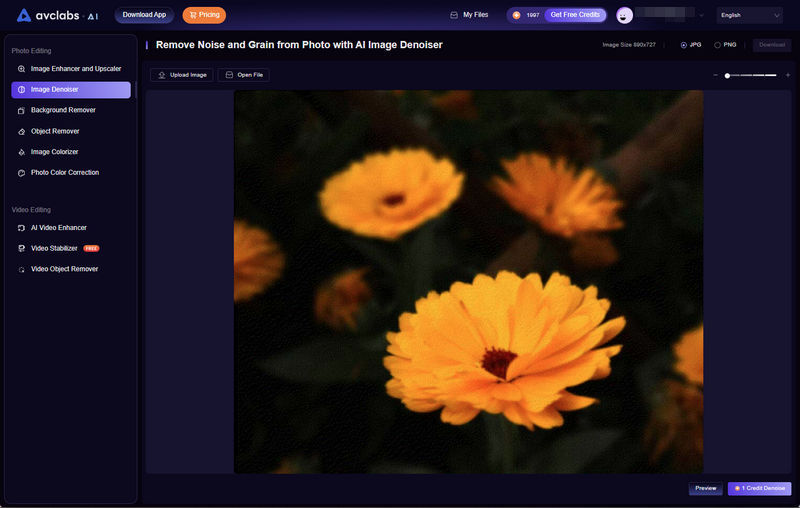Click the Upload Image button
The width and height of the screenshot is (800, 508).
coord(181,75)
